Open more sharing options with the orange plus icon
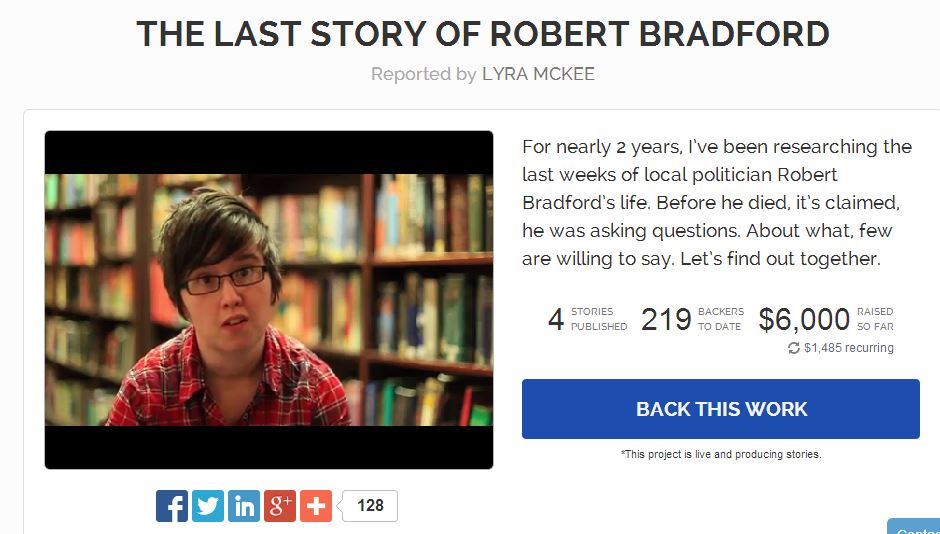Screen dimensions: 940x534 pyautogui.click(x=315, y=506)
